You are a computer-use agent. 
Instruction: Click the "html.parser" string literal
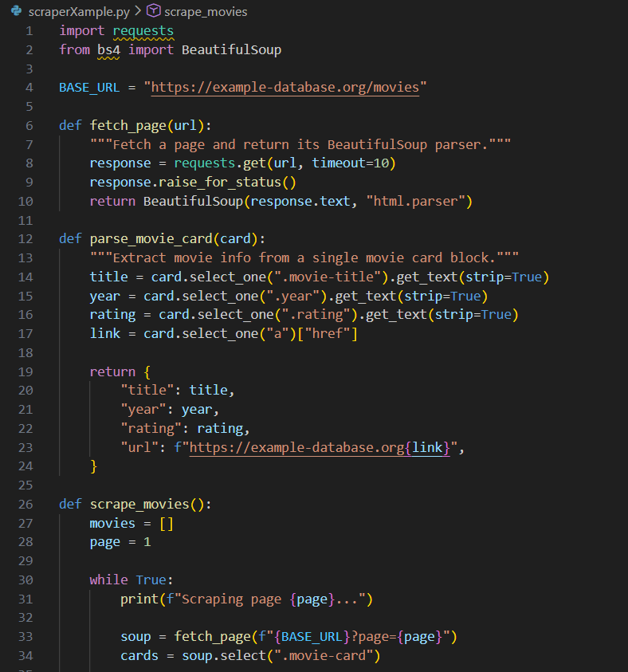[416, 201]
